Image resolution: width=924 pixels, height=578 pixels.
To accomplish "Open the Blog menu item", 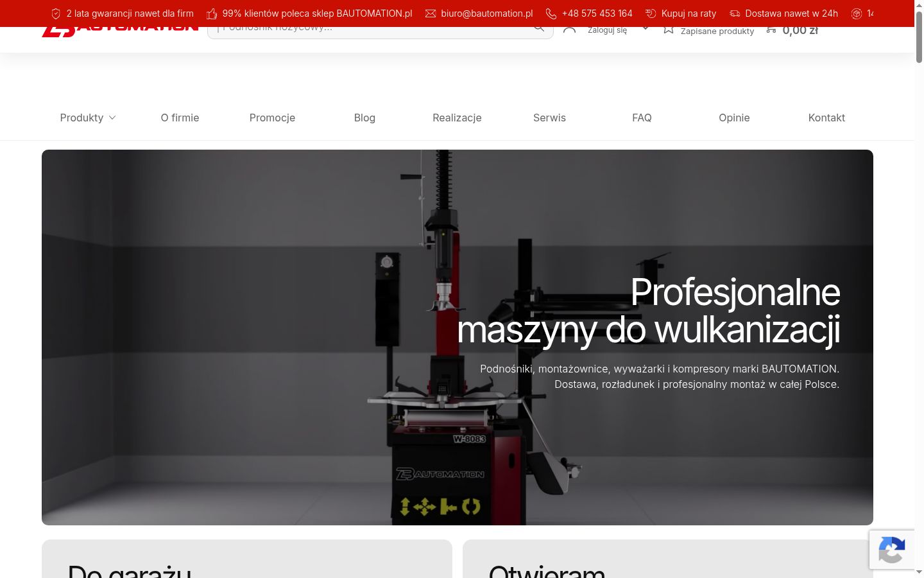I will [x=364, y=118].
